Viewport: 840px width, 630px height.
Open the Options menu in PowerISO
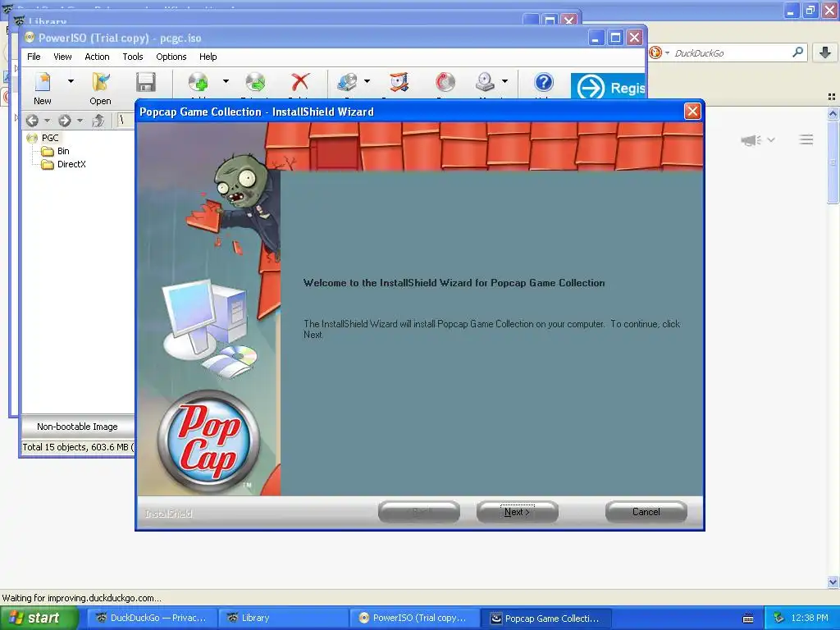(x=171, y=57)
